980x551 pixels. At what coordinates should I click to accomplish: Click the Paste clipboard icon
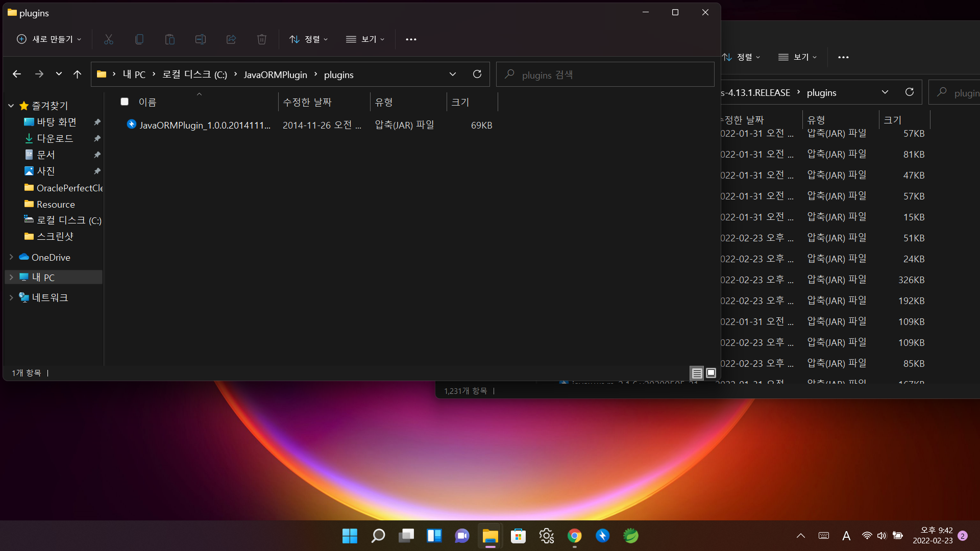tap(170, 39)
